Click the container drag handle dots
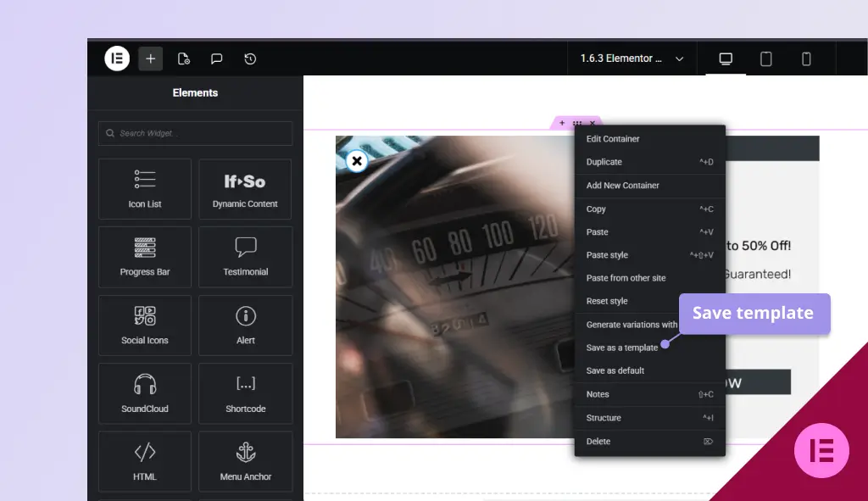This screenshot has height=501, width=868. pyautogui.click(x=576, y=124)
